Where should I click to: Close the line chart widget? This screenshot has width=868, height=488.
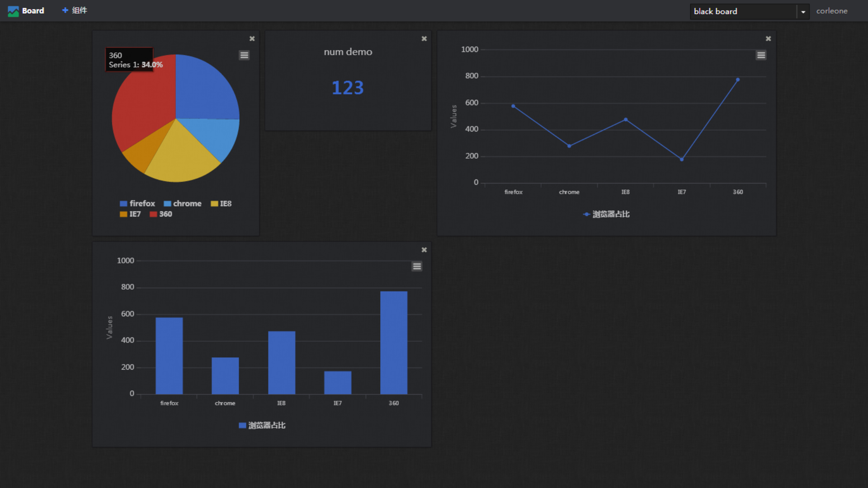[768, 39]
